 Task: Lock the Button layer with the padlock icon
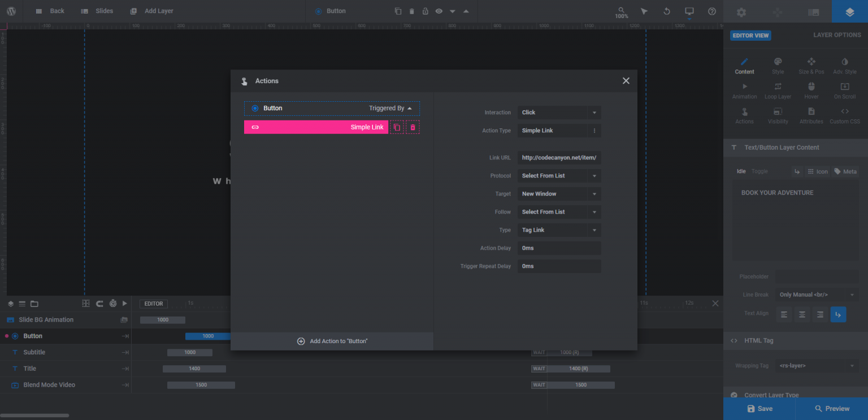[x=425, y=11]
